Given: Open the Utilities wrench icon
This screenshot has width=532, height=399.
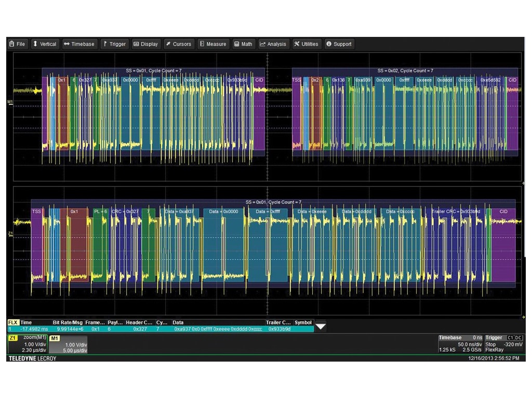Looking at the screenshot, I should [297, 44].
